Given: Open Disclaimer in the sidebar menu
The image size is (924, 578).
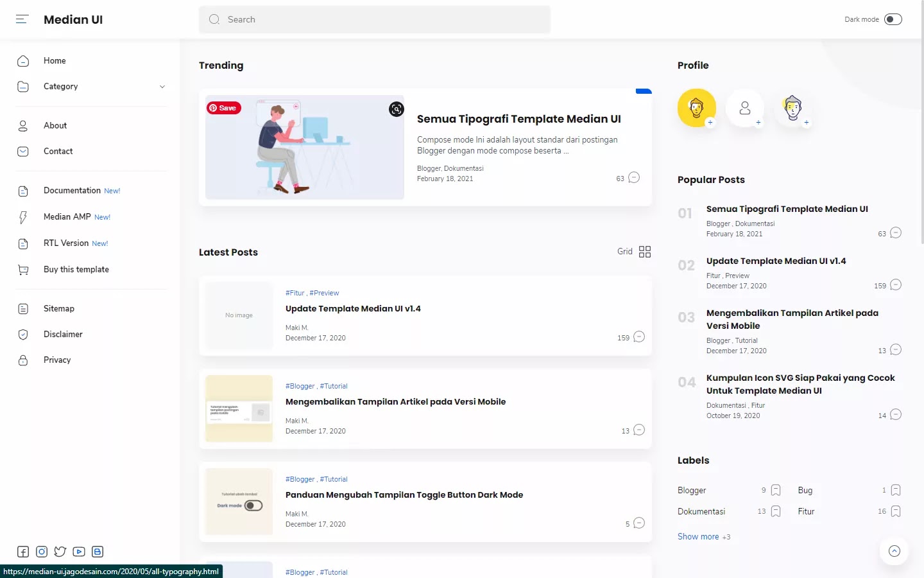Looking at the screenshot, I should (63, 335).
